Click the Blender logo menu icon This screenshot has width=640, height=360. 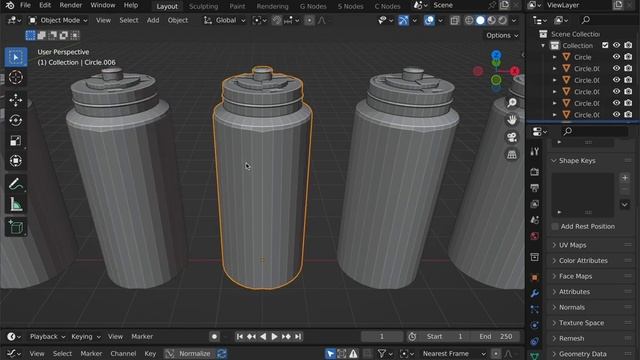[10, 5]
